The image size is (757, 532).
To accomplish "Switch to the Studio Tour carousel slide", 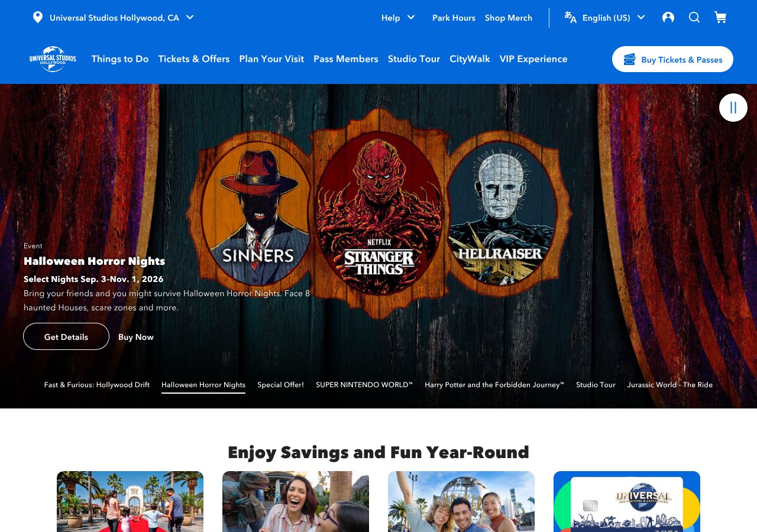I will coord(596,385).
